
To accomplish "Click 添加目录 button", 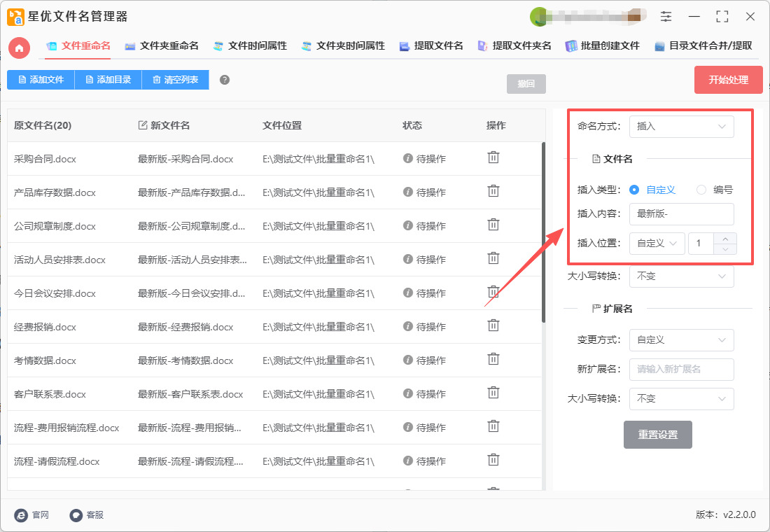I will [108, 80].
